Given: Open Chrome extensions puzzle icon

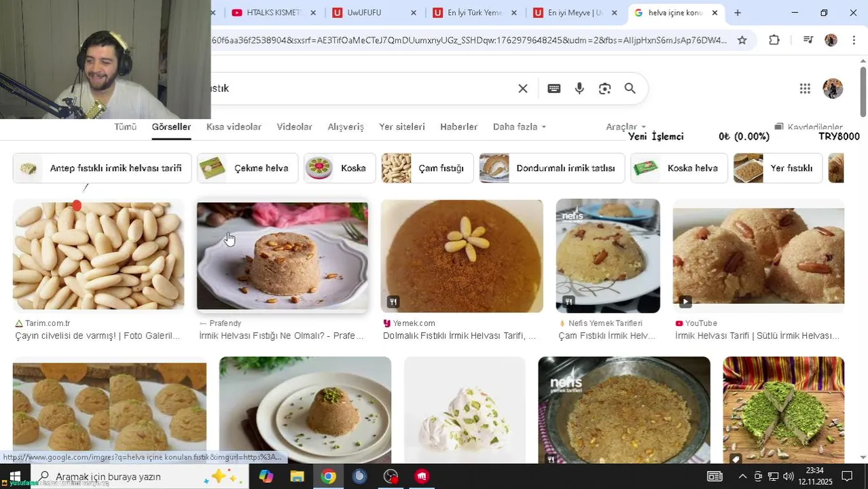Looking at the screenshot, I should tap(774, 40).
